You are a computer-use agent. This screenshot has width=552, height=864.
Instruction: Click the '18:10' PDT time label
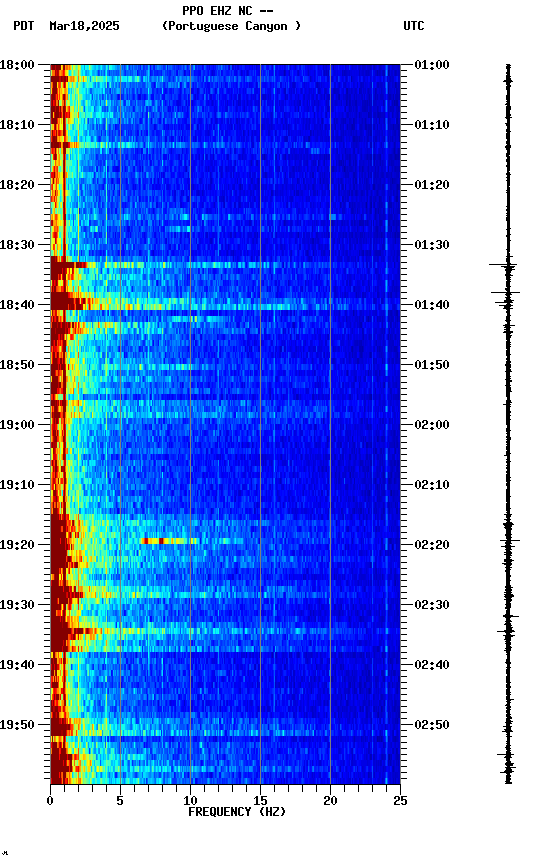(17, 125)
